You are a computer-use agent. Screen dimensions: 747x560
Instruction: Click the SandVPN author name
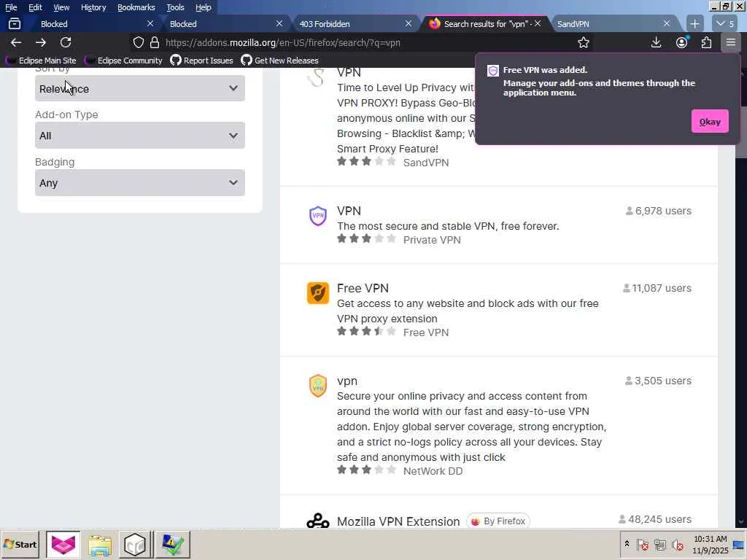point(426,163)
